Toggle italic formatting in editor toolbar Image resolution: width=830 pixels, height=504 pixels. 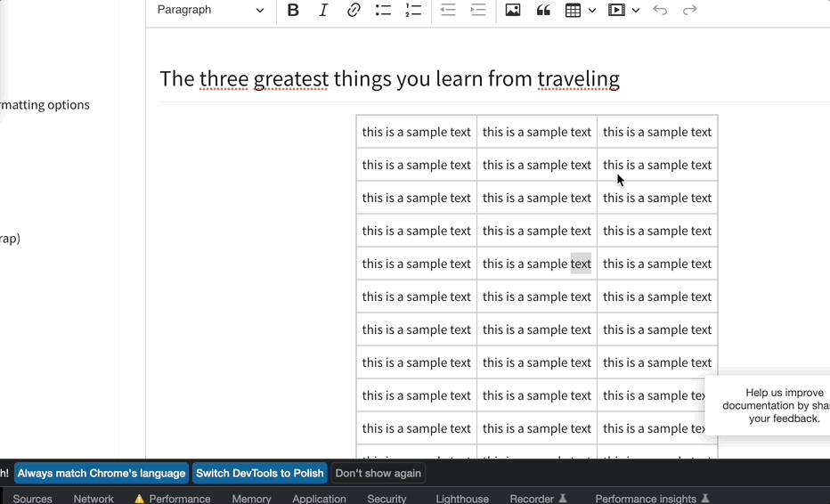click(x=323, y=10)
